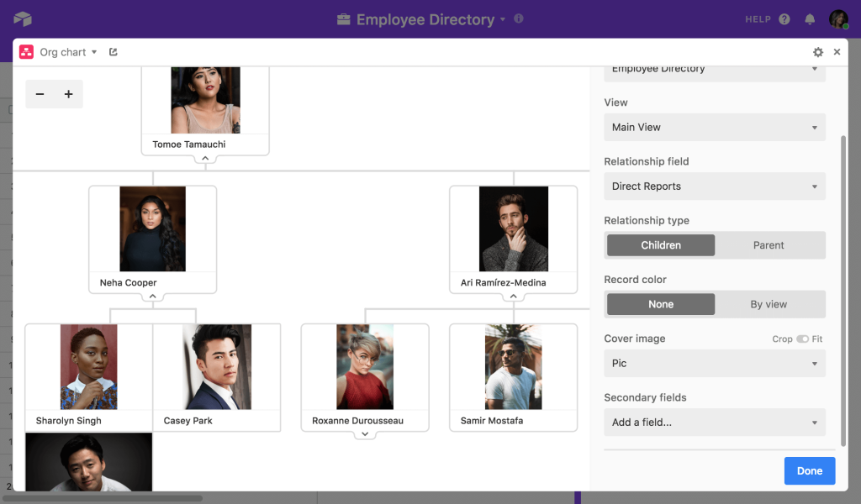Screen dimensions: 861x504
Task: Collapse reports under Neha Cooper
Action: point(153,297)
